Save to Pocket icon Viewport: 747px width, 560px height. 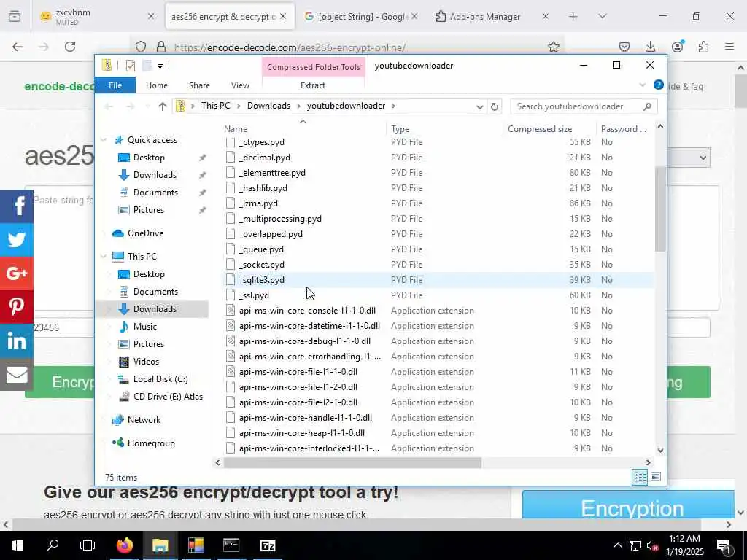624,47
